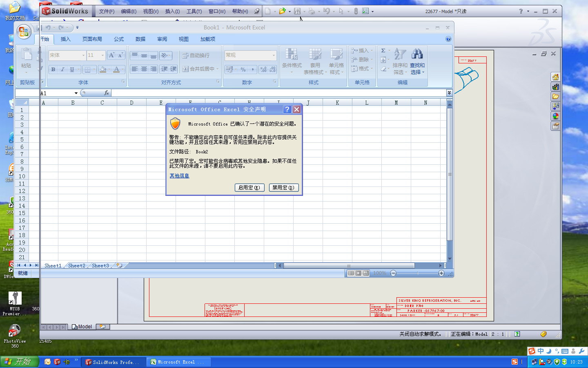Viewport: 588px width, 368px height.
Task: Switch to Page Layout view in Excel status bar
Action: (358, 273)
